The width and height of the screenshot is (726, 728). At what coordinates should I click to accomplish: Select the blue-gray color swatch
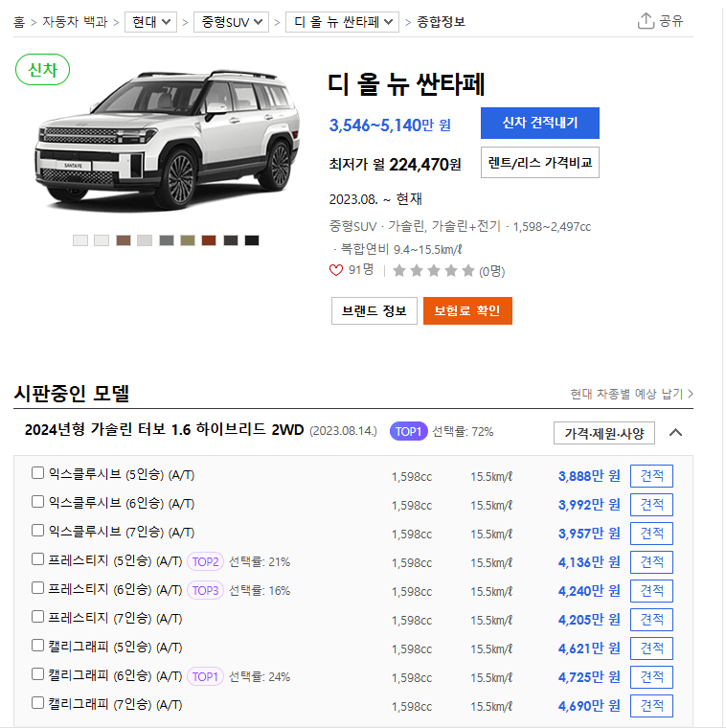tap(167, 240)
